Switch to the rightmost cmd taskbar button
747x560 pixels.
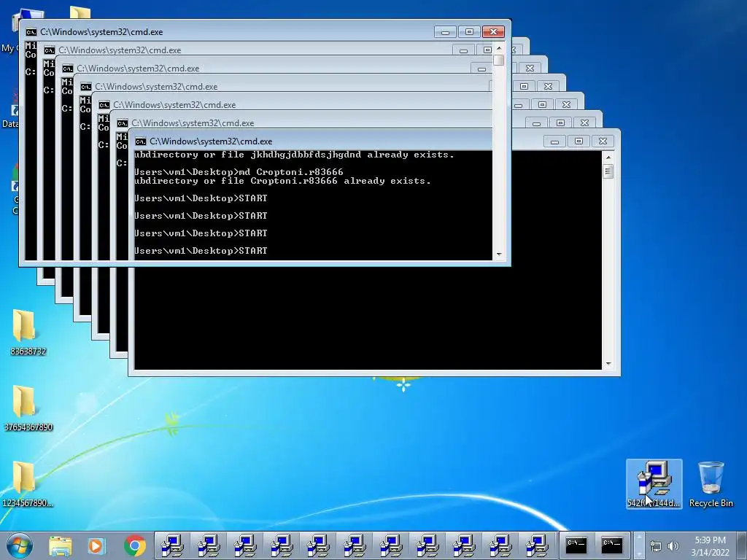612,545
